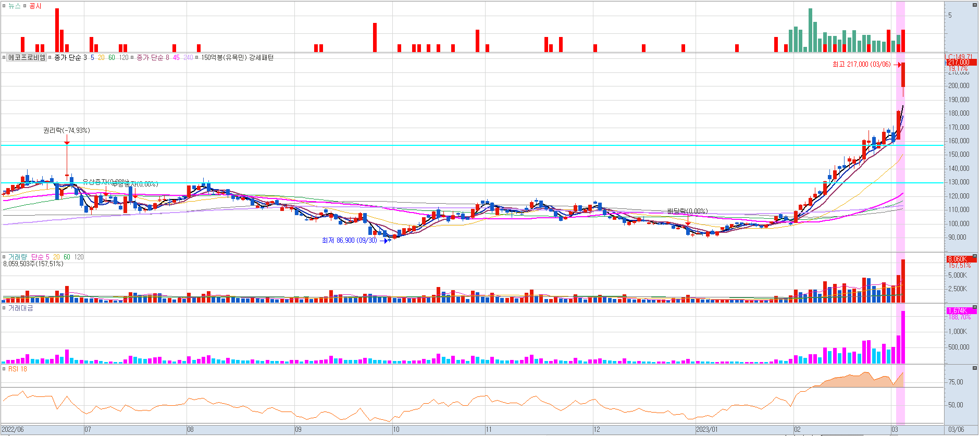The height and width of the screenshot is (436, 980).
Task: Open the 종가 단순 3 moving average legend
Action: click(x=70, y=57)
